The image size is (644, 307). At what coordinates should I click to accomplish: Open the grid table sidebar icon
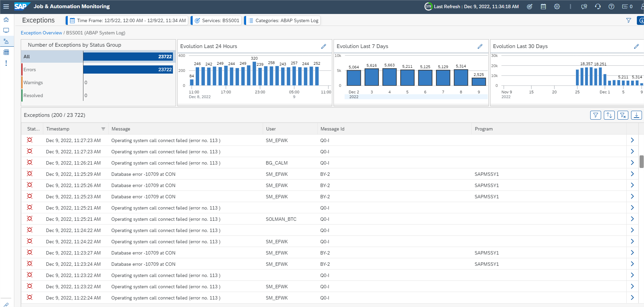[6, 52]
